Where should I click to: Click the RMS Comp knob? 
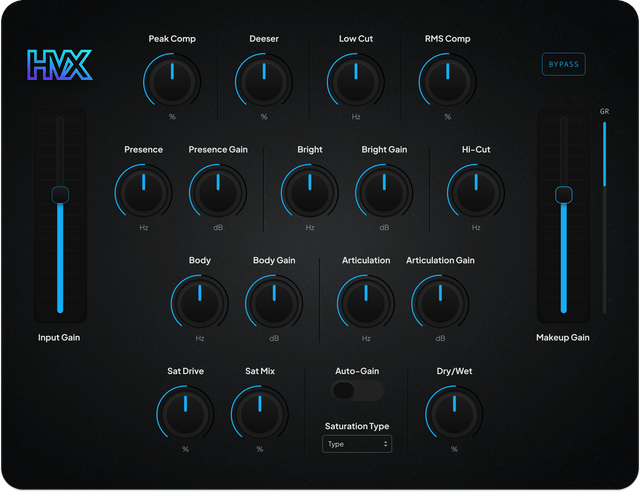pos(448,81)
